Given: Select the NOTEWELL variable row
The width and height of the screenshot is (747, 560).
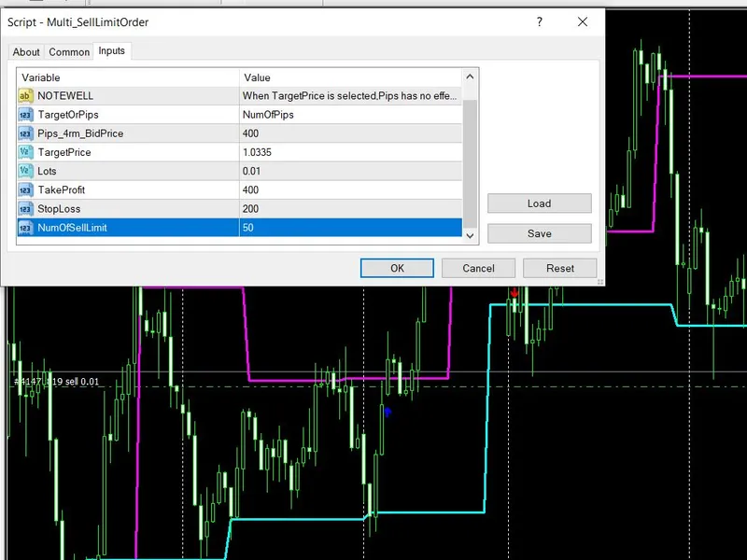Looking at the screenshot, I should (240, 96).
